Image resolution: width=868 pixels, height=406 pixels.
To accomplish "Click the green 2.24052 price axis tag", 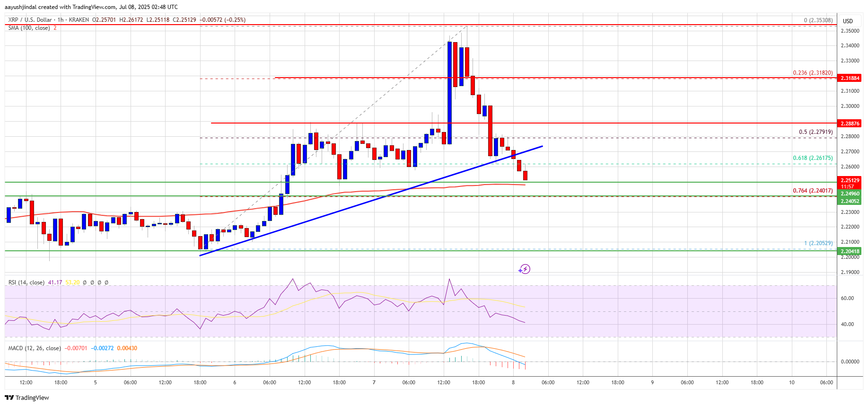I will 850,201.
